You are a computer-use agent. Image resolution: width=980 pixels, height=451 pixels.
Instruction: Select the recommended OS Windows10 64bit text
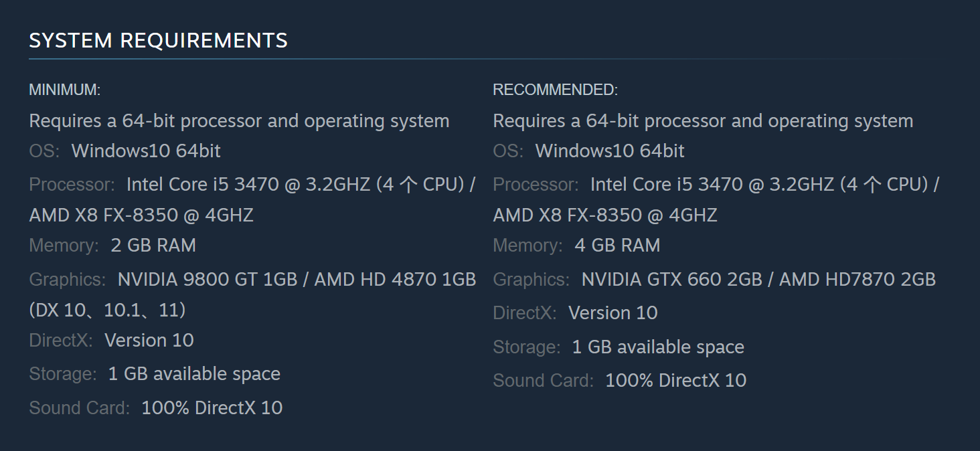[x=610, y=151]
